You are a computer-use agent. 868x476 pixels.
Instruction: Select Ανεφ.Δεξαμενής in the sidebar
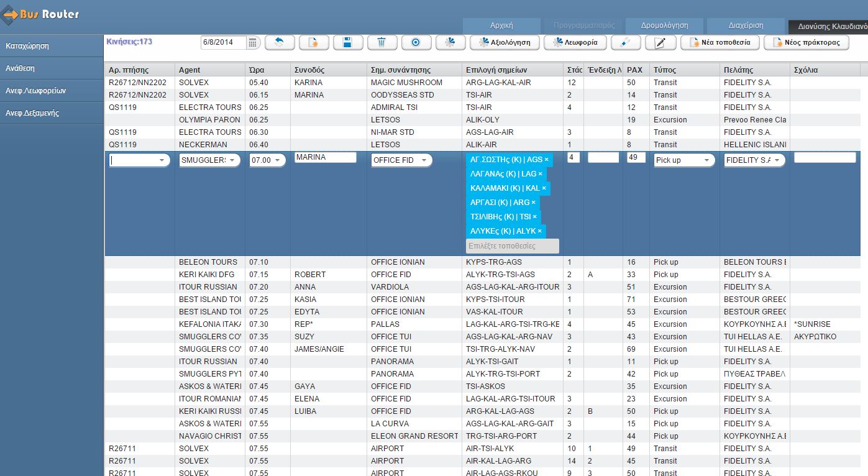click(52, 113)
